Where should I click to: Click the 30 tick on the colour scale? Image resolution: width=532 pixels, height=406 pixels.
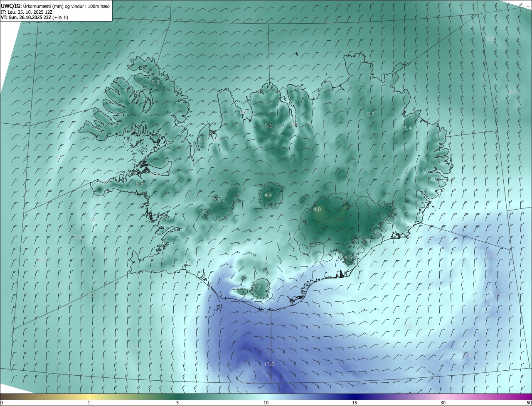click(x=443, y=403)
